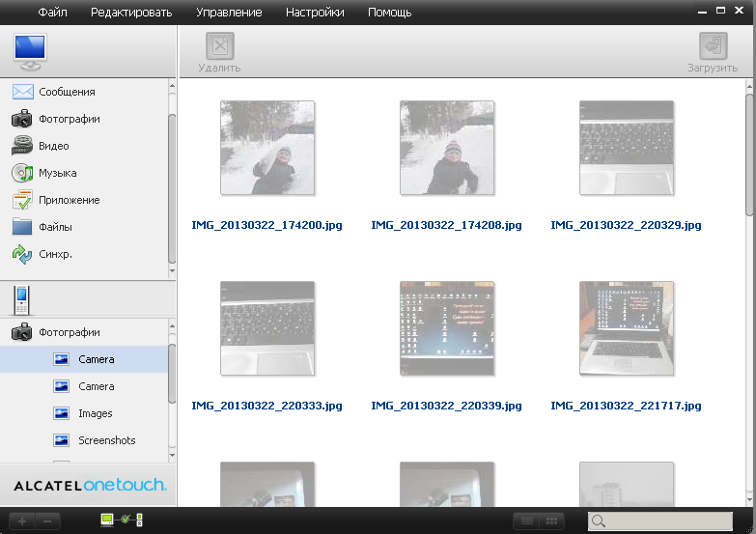Click the computer monitor icon
Image resolution: width=756 pixels, height=534 pixels.
pos(30,51)
